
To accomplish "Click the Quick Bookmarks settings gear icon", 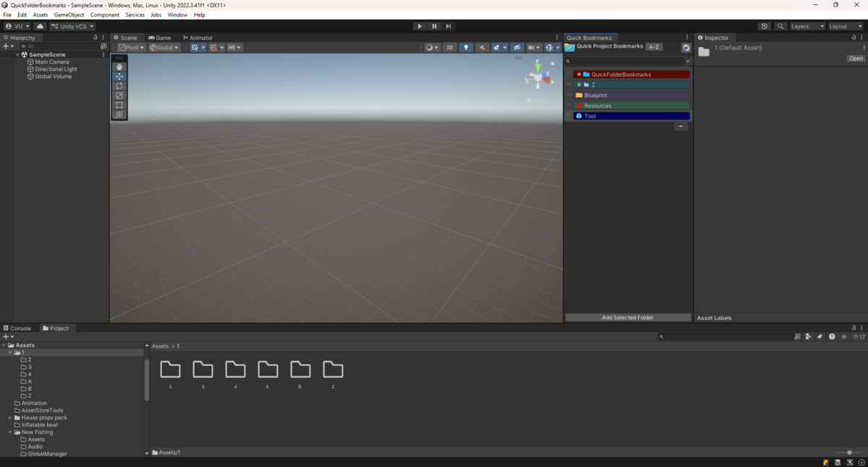I will (686, 48).
